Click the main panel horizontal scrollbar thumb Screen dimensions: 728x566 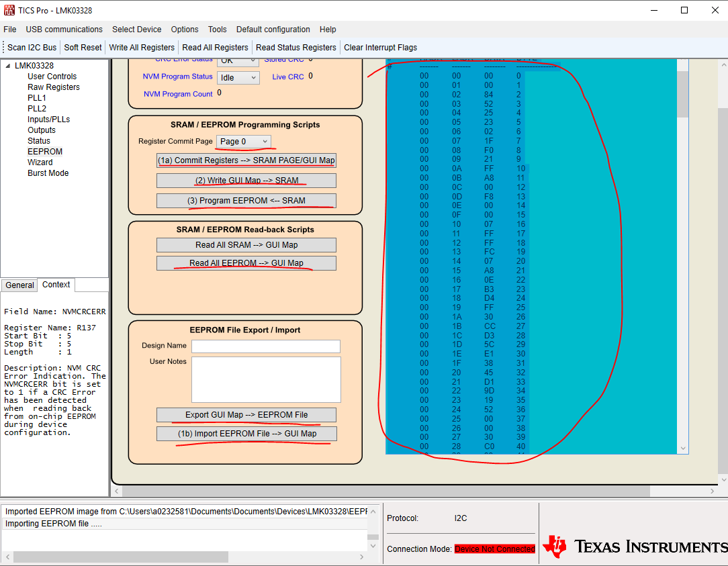[x=385, y=491]
